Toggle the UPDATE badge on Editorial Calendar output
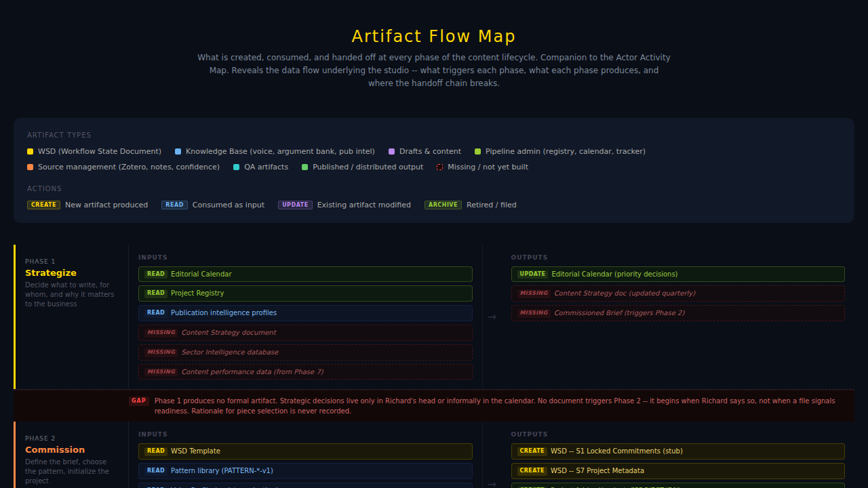This screenshot has height=488, width=868. pyautogui.click(x=532, y=274)
